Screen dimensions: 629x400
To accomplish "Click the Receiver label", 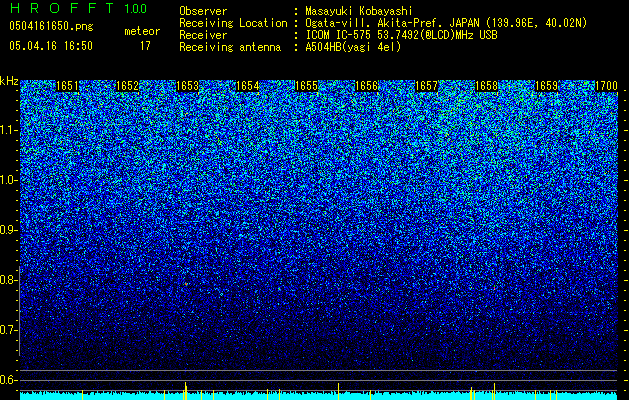I will (203, 35).
